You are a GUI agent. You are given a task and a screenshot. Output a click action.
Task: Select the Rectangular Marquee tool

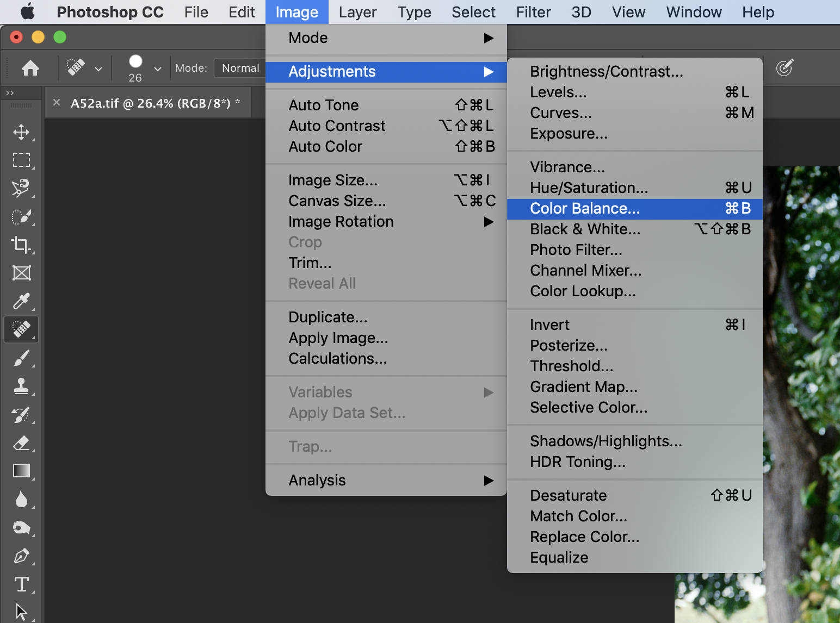click(21, 160)
